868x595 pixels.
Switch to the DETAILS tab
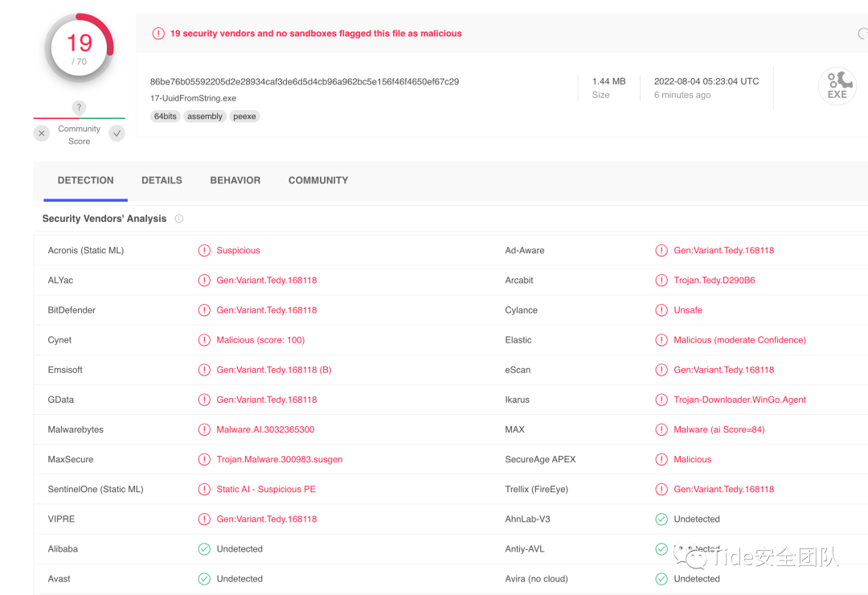tap(162, 181)
